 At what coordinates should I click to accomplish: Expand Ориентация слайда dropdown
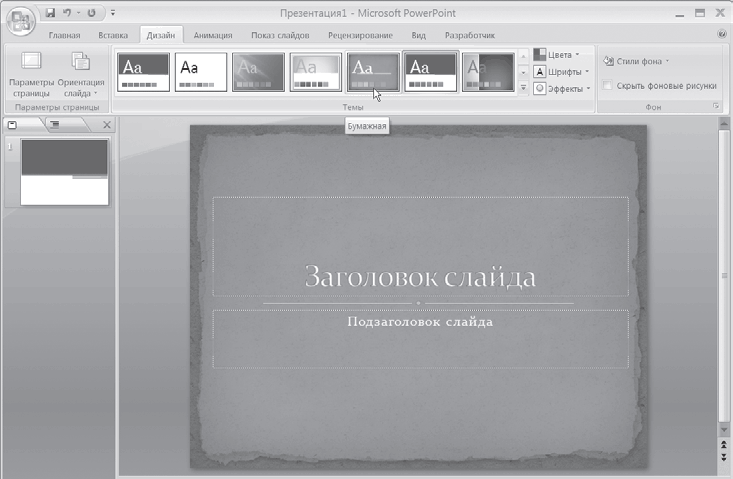point(81,74)
